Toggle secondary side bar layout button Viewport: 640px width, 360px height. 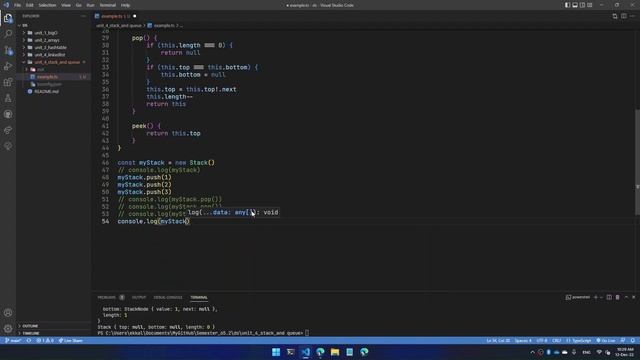(582, 5)
